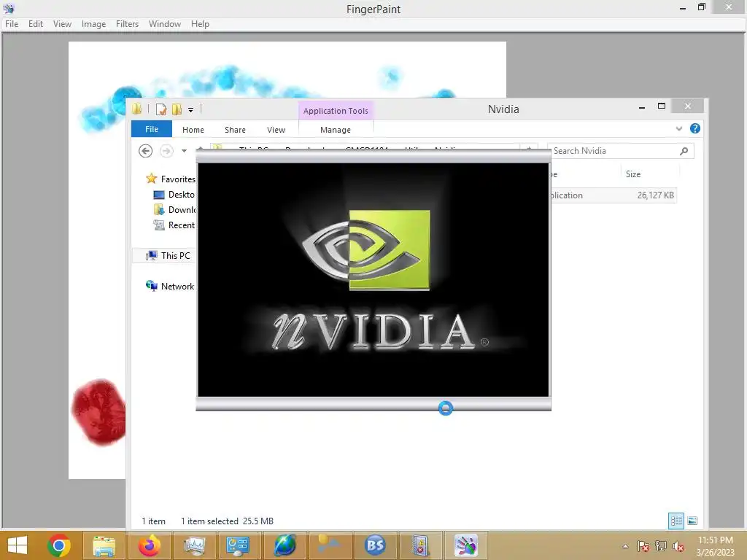Click New folder icon in Explorer quick access toolbar
747x560 pixels.
pos(177,109)
